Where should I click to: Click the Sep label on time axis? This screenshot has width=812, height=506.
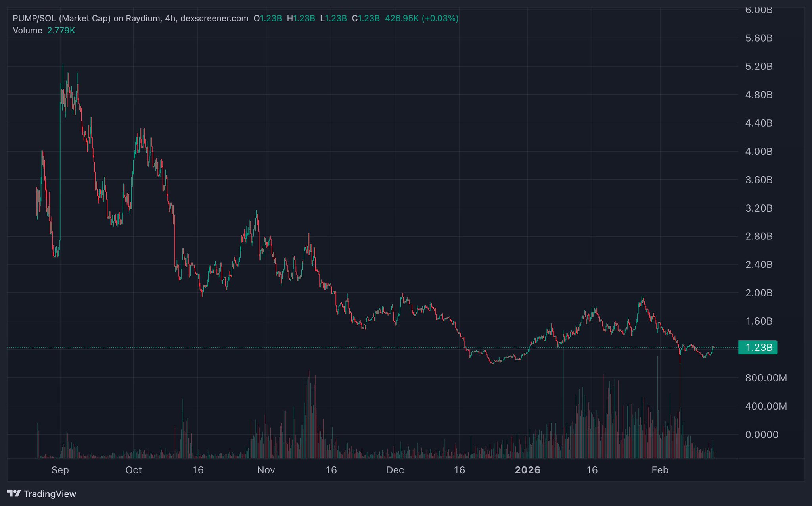[x=60, y=470]
